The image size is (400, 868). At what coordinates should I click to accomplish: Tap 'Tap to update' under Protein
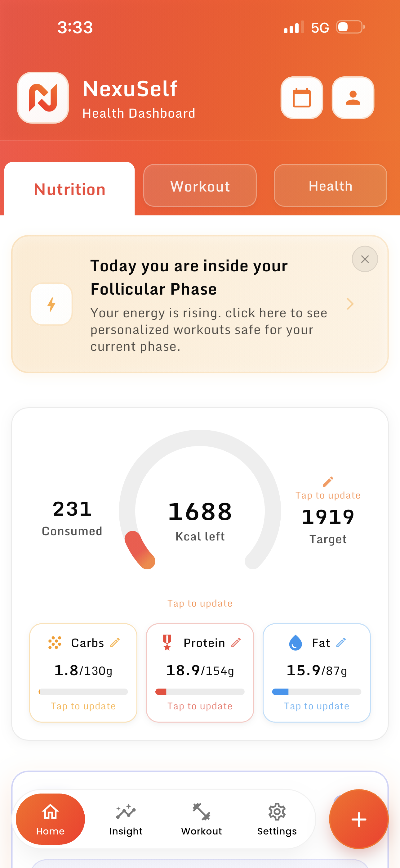[x=200, y=706]
